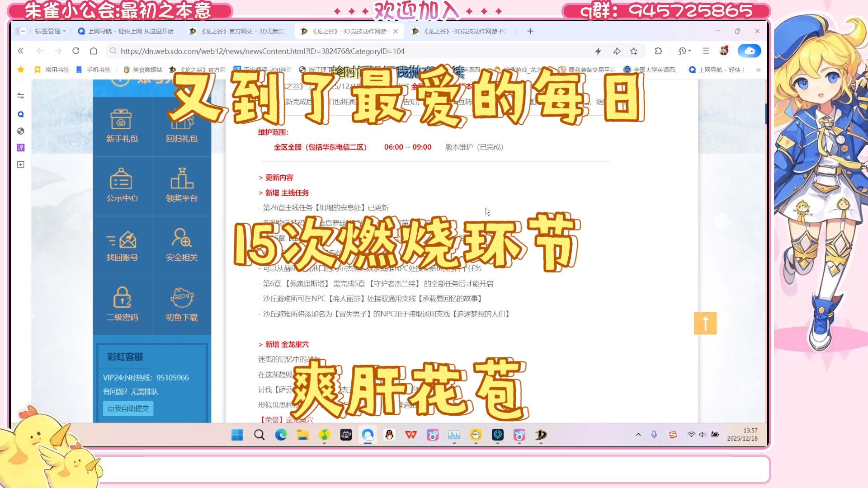This screenshot has width=868, height=488.
Task: Open the browsing history dropdown arrow
Action: [x=689, y=51]
